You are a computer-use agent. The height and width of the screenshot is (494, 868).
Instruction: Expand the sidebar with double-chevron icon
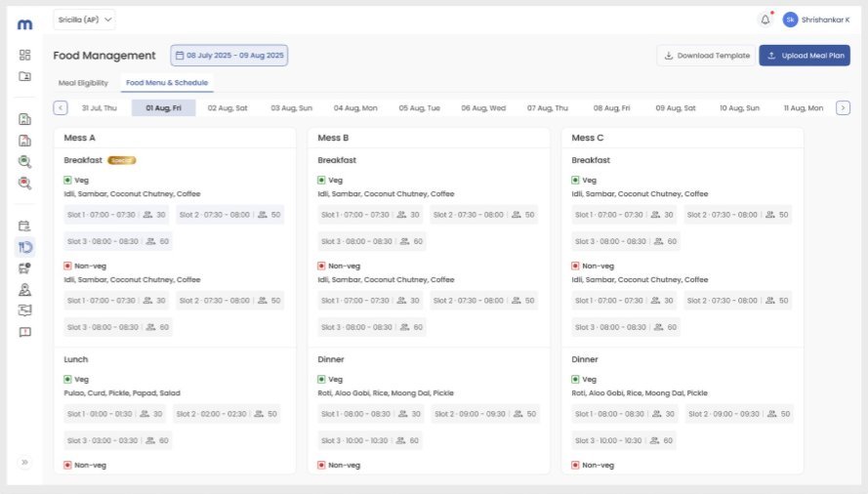(x=25, y=462)
